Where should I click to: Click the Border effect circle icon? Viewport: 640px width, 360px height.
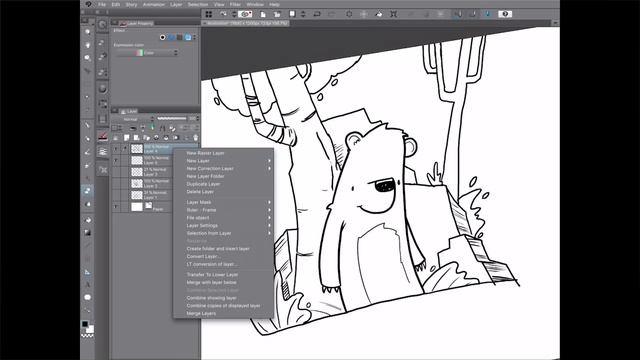[x=162, y=37]
